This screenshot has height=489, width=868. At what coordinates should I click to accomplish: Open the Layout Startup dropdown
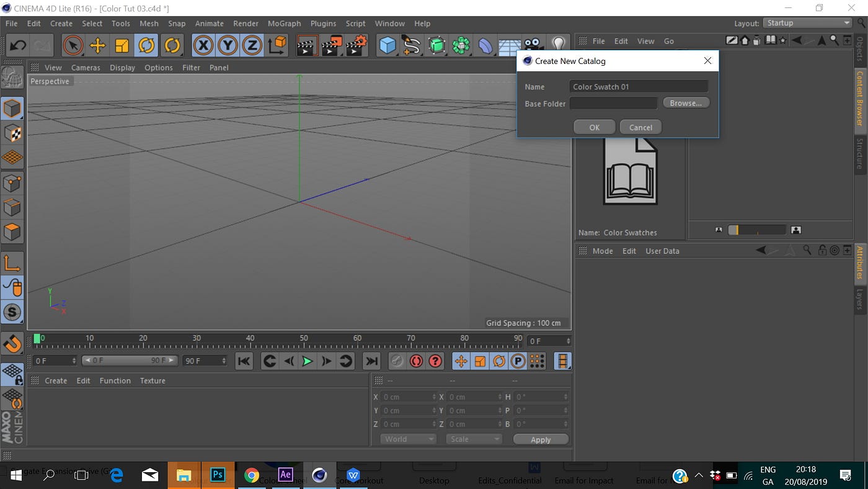click(x=808, y=23)
